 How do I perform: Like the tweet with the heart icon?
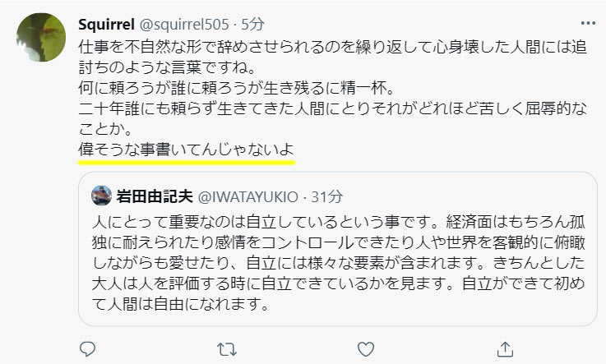click(x=366, y=349)
